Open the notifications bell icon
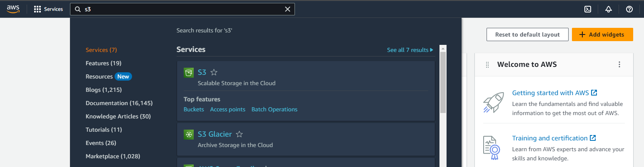The width and height of the screenshot is (644, 167). [609, 9]
